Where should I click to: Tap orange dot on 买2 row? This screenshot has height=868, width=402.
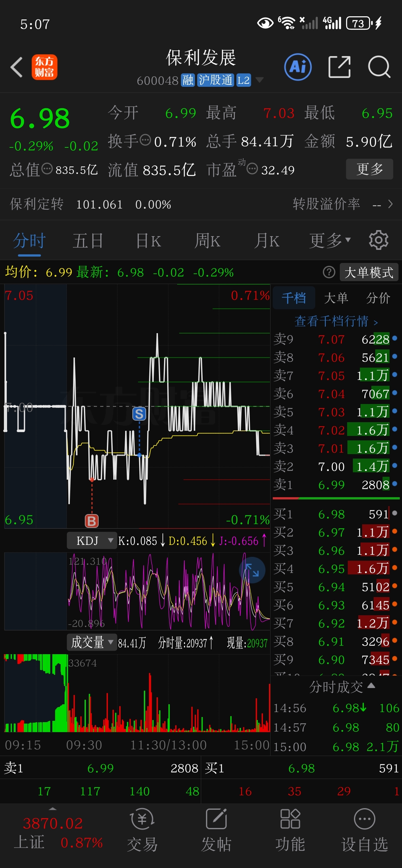[x=395, y=531]
